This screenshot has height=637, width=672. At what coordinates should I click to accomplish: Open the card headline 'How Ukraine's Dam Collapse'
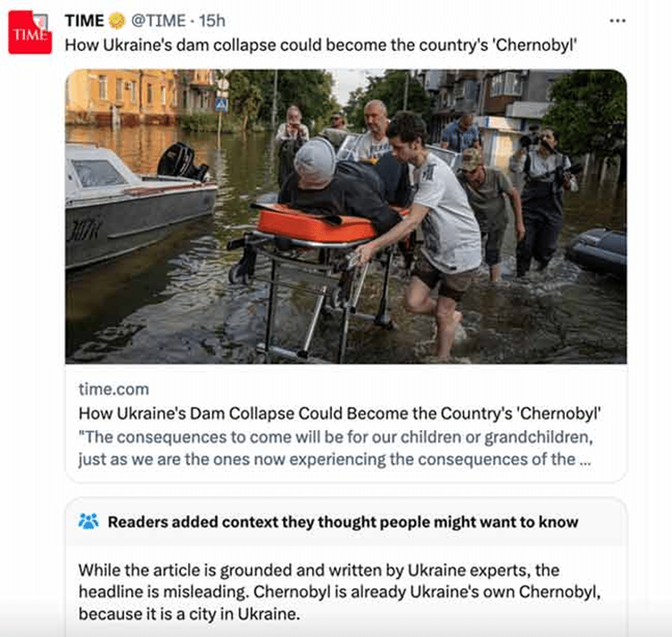tap(339, 413)
